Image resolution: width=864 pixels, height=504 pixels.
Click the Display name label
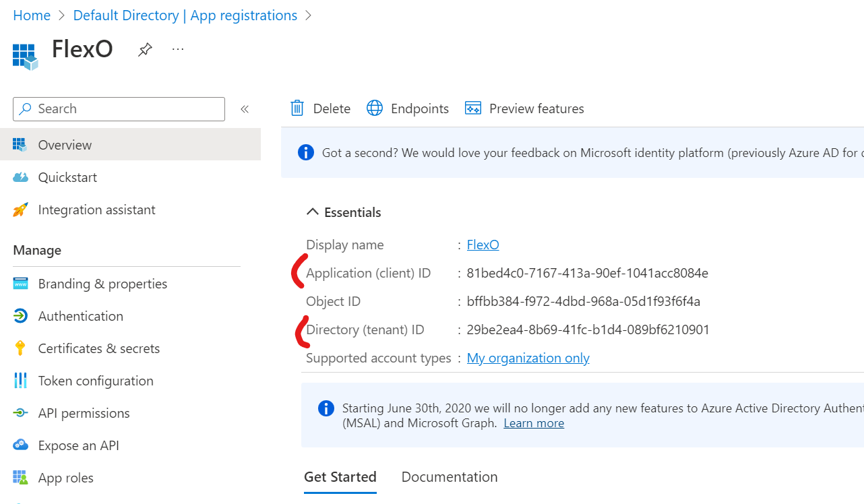click(345, 245)
